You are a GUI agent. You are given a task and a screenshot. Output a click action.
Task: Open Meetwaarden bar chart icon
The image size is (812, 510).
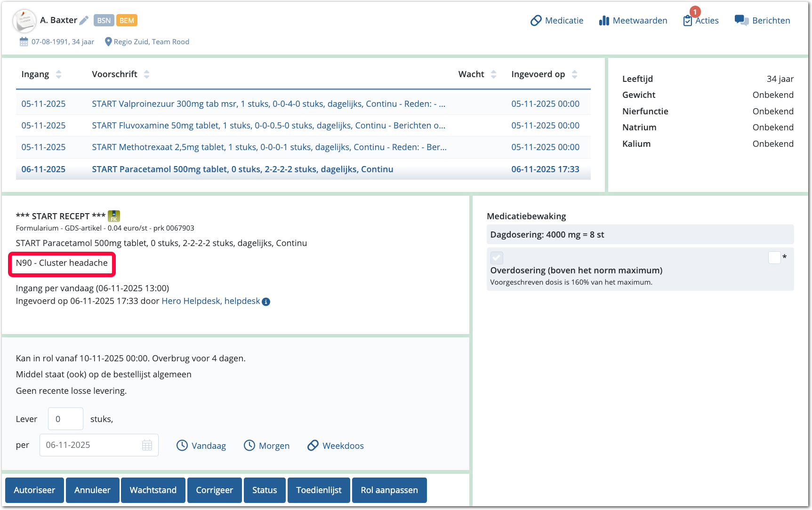click(x=604, y=21)
